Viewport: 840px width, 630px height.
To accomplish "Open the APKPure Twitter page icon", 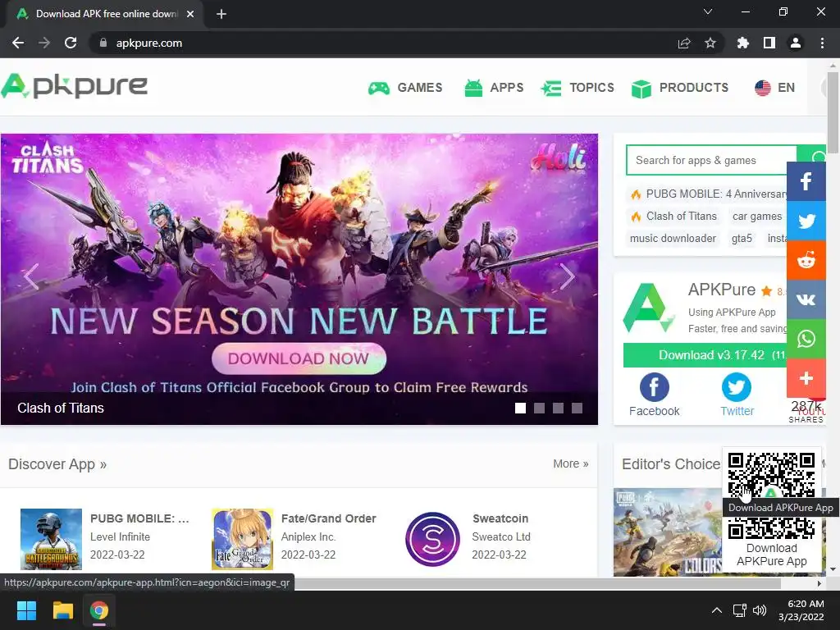I will 736,387.
